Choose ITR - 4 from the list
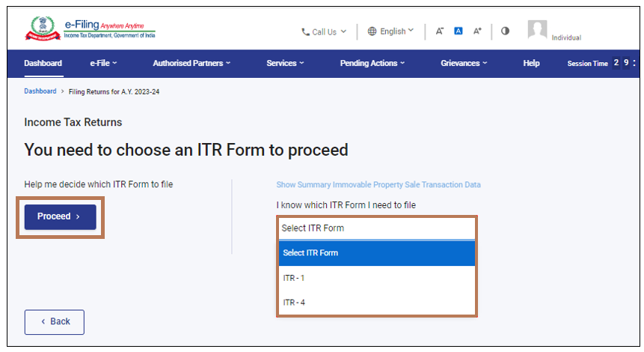The image size is (644, 352). 294,303
